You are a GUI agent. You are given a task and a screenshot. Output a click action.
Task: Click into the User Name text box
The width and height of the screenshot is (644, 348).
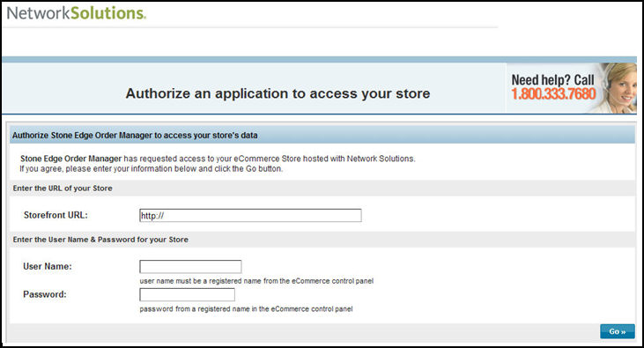(x=190, y=267)
